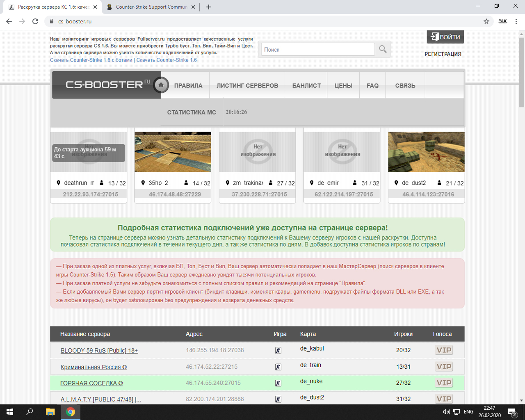The height and width of the screenshot is (420, 525).
Task: Open the notification center
Action: click(512, 412)
